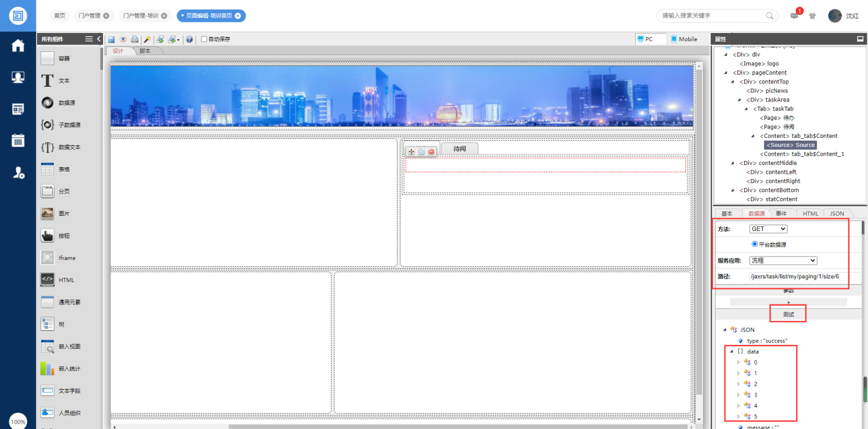Click the red delete icon on the selected component

431,152
